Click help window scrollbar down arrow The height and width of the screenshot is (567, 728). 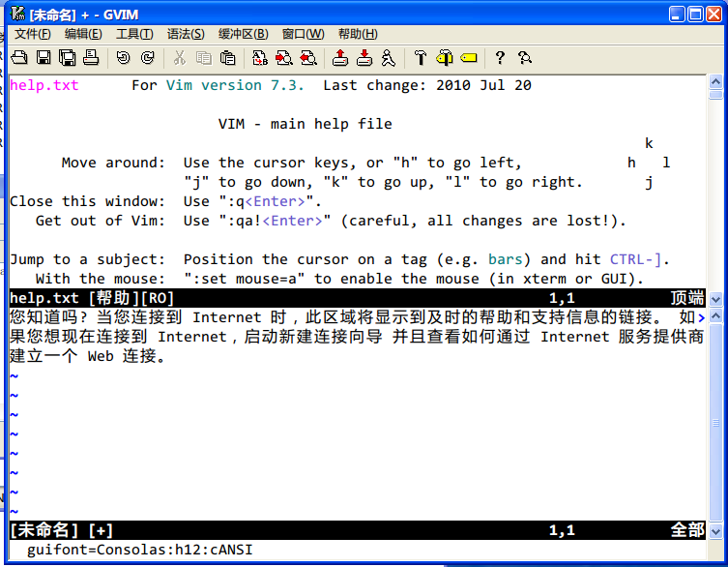click(x=716, y=300)
